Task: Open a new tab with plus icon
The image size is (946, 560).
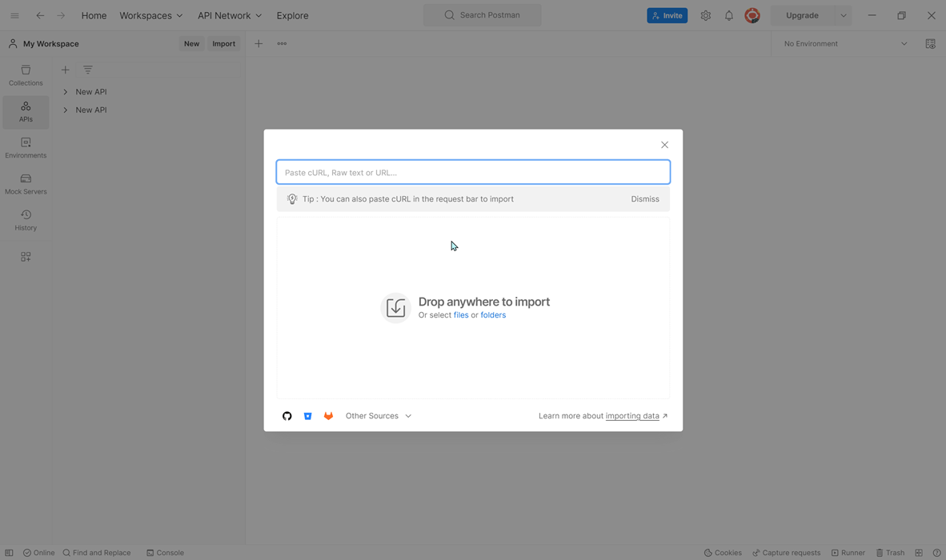Action: [259, 43]
